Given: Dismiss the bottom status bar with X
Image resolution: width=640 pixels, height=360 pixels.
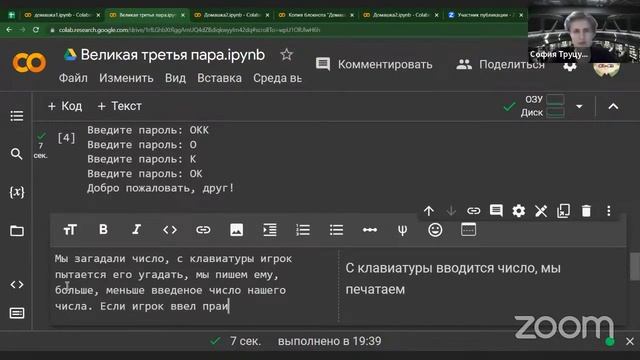Looking at the screenshot, I should coord(630,341).
